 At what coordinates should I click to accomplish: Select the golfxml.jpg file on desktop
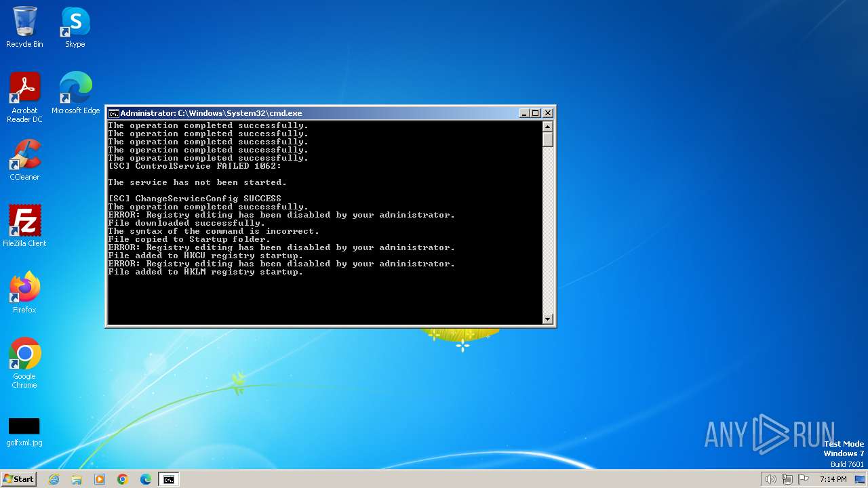[24, 432]
